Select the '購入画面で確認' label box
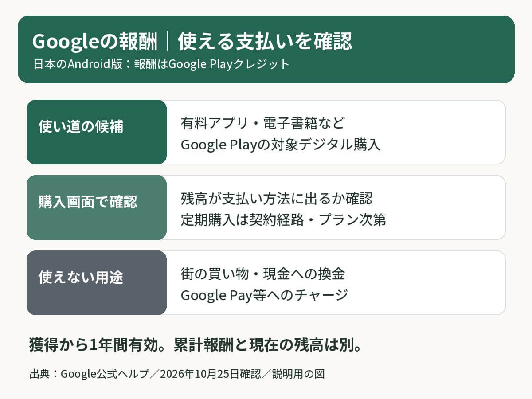Screen dimensions: 532x399 click(x=97, y=207)
